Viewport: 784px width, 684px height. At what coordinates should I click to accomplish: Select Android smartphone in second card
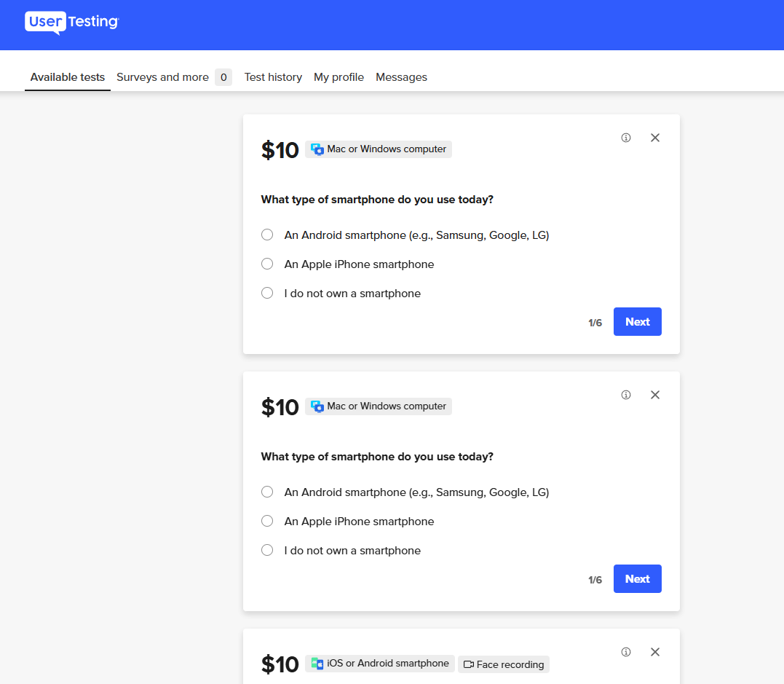pos(267,492)
